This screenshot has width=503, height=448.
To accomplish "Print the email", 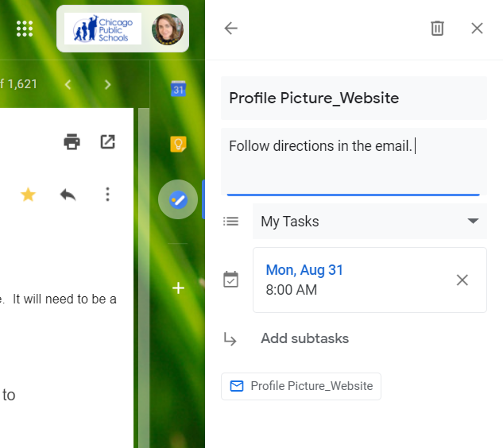I will click(72, 141).
